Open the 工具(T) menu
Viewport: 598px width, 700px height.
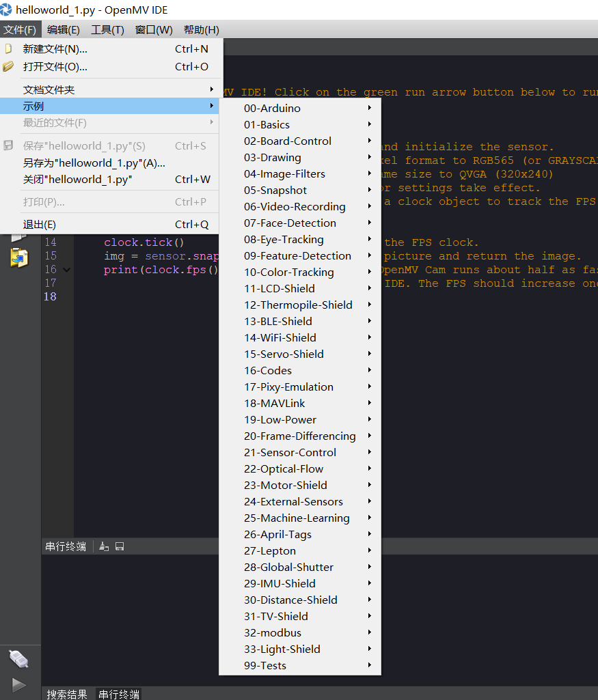(107, 30)
